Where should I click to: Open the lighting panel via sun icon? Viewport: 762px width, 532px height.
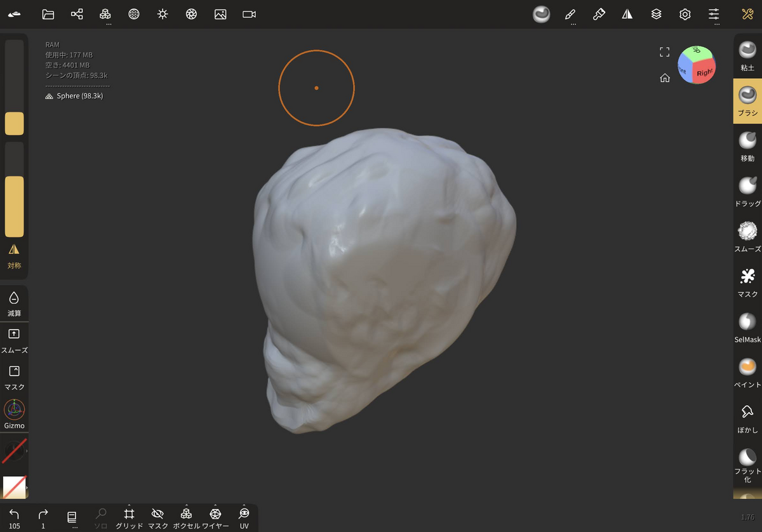[163, 14]
